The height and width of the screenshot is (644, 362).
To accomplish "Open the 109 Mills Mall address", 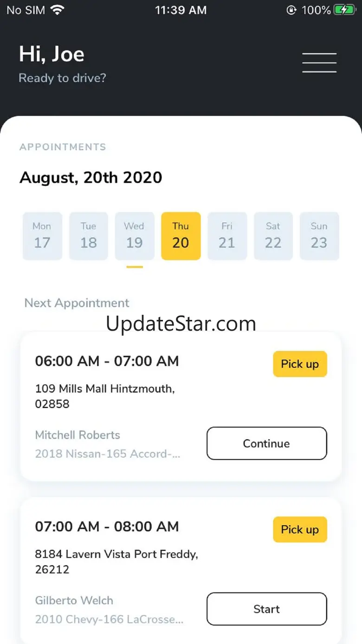I will (105, 396).
